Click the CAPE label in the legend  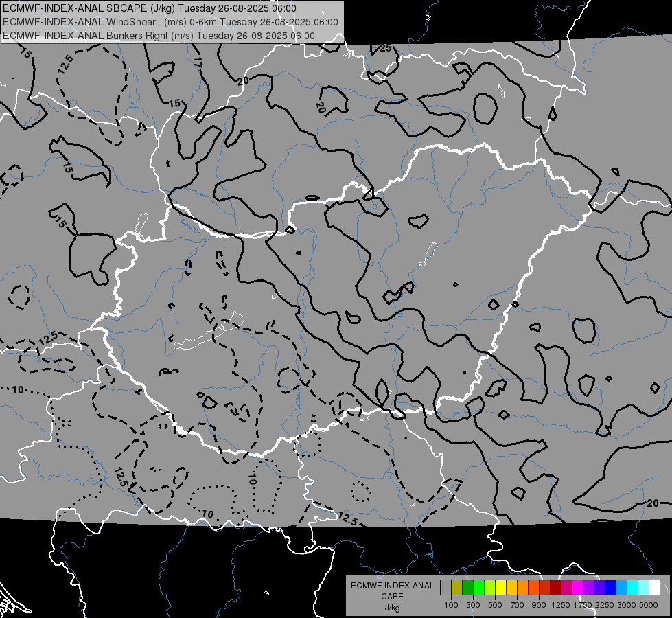[392, 597]
